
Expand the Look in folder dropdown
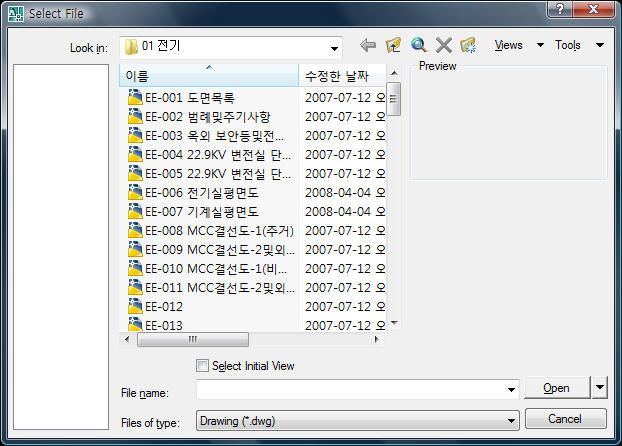(334, 48)
